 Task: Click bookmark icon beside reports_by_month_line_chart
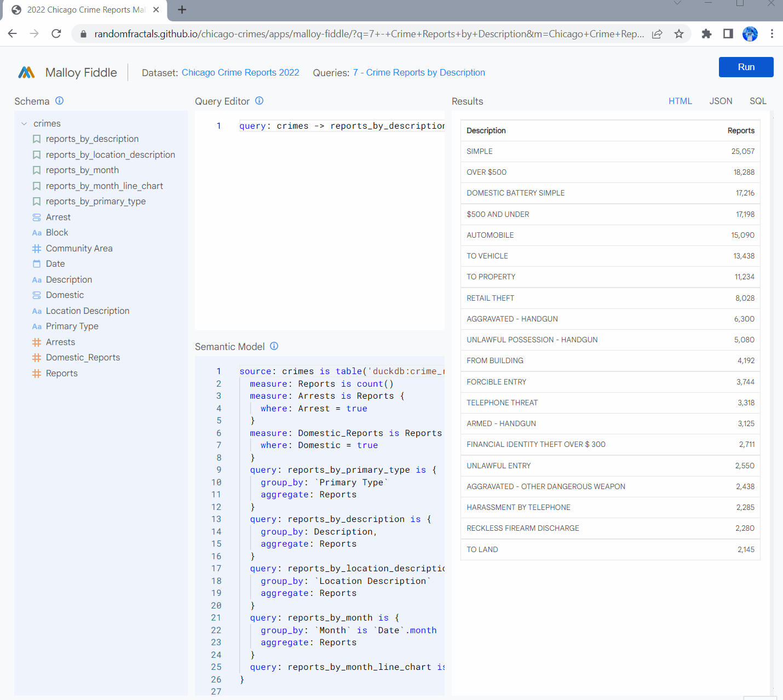click(x=37, y=186)
